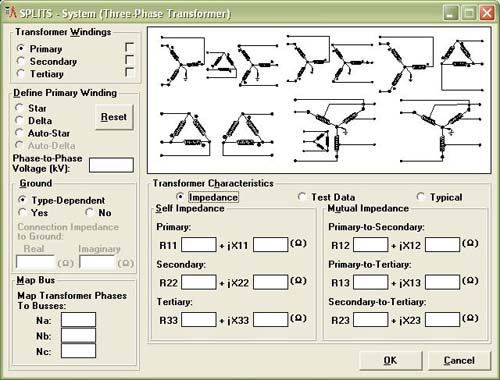Image resolution: width=500 pixels, height=380 pixels.
Task: Click the R33 tertiary resistance field
Action: click(199, 319)
